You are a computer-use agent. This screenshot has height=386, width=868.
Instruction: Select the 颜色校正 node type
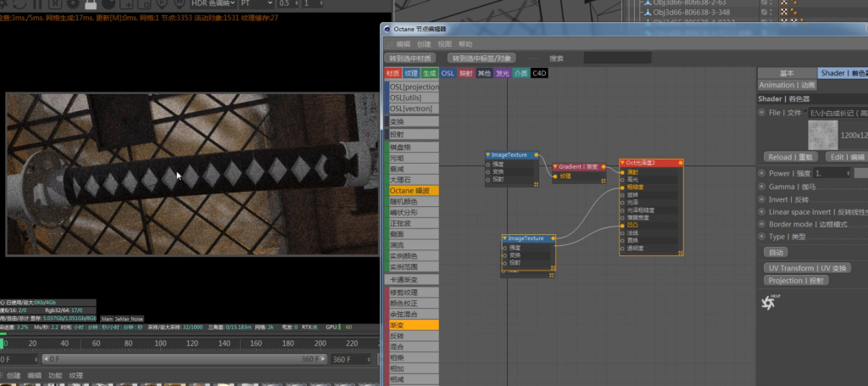pos(411,304)
